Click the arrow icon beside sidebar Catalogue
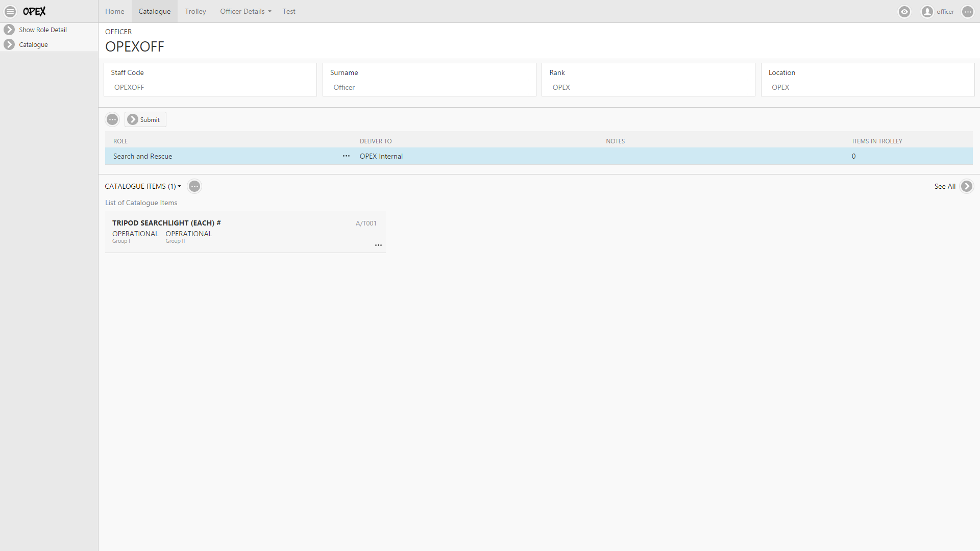Viewport: 980px width, 551px height. tap(9, 44)
